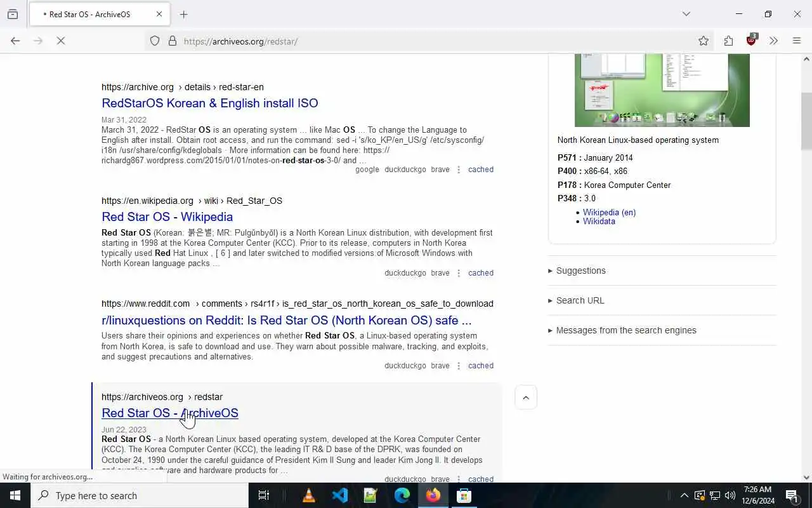812x508 pixels.
Task: Go forward one page
Action: [38, 41]
